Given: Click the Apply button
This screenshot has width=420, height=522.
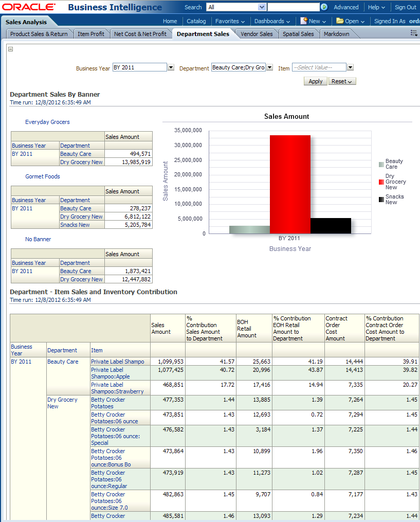Looking at the screenshot, I should tap(315, 81).
